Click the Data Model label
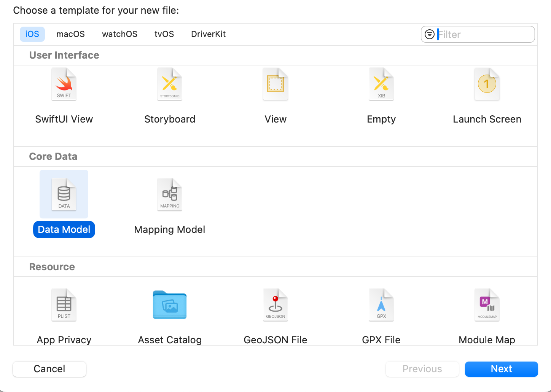551x392 pixels. (64, 229)
